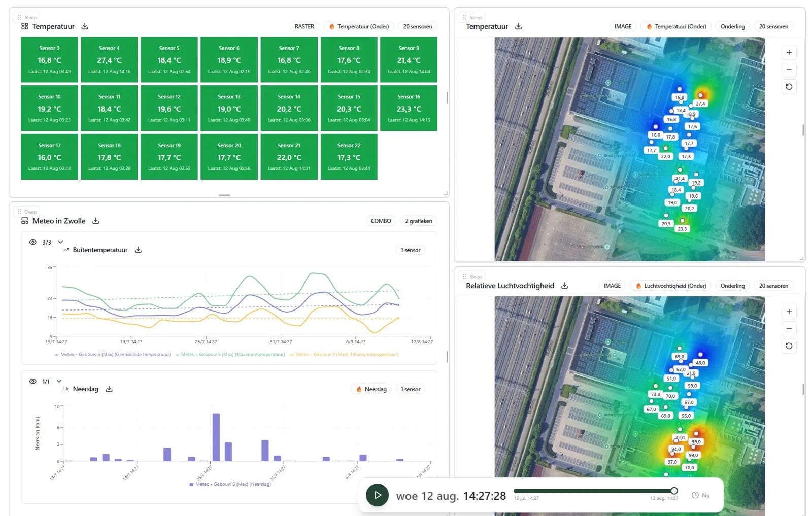The height and width of the screenshot is (516, 812).
Task: Zoom out on the Temperatuur map
Action: (789, 70)
